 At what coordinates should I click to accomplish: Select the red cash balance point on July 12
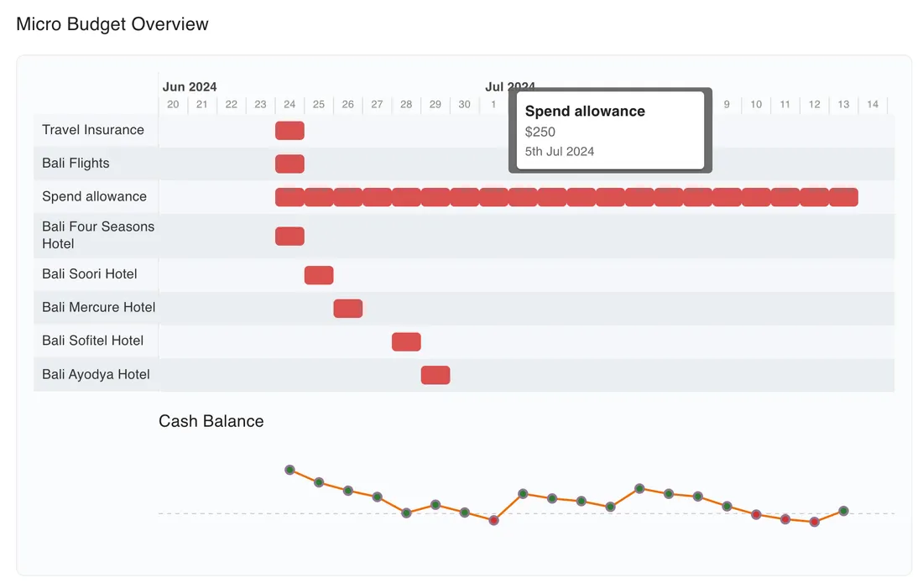(814, 522)
